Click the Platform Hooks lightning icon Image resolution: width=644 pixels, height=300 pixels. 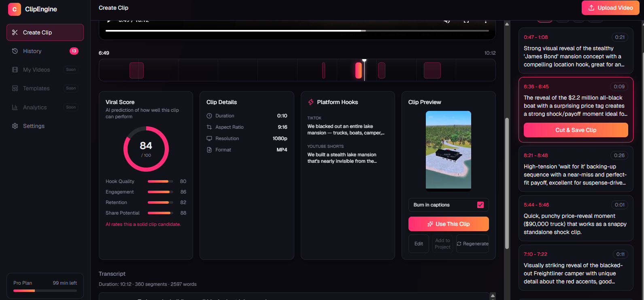311,102
